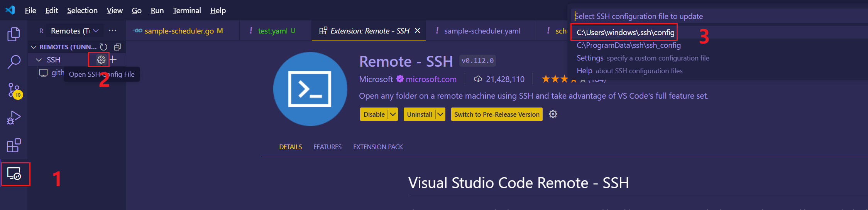The image size is (868, 210).
Task: Open Source Control view with 19 changes
Action: [x=15, y=91]
